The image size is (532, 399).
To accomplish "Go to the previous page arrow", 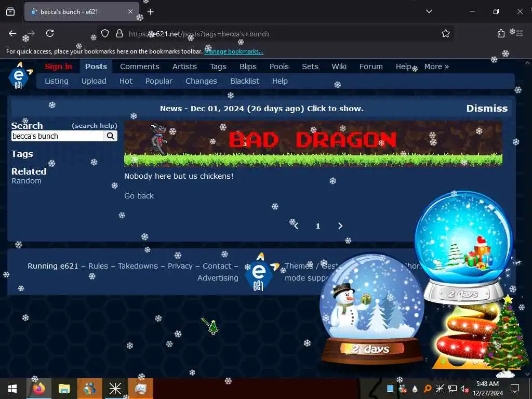I will pos(296,226).
